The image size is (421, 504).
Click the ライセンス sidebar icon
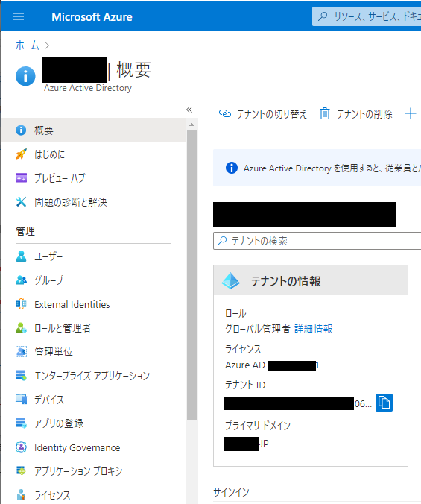[x=21, y=495]
